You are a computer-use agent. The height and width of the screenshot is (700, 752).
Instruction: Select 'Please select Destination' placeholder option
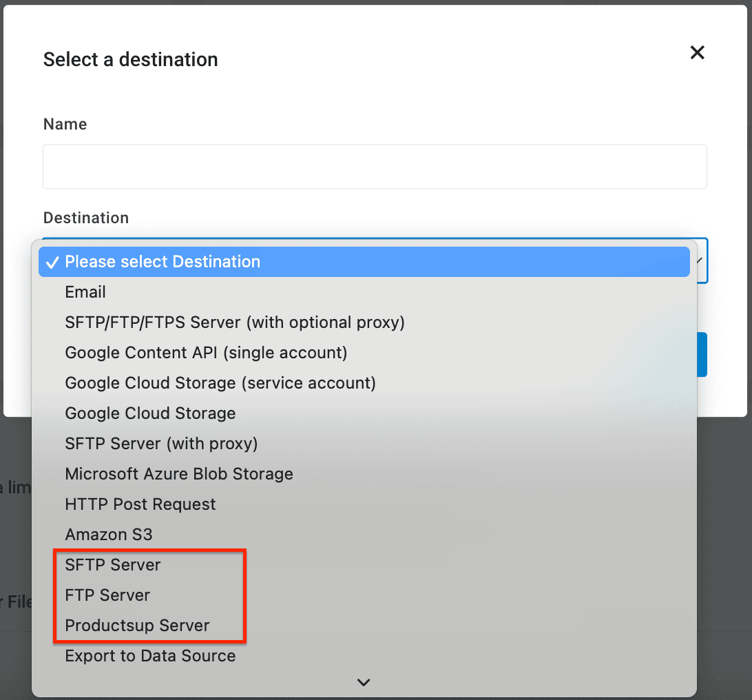coord(163,262)
